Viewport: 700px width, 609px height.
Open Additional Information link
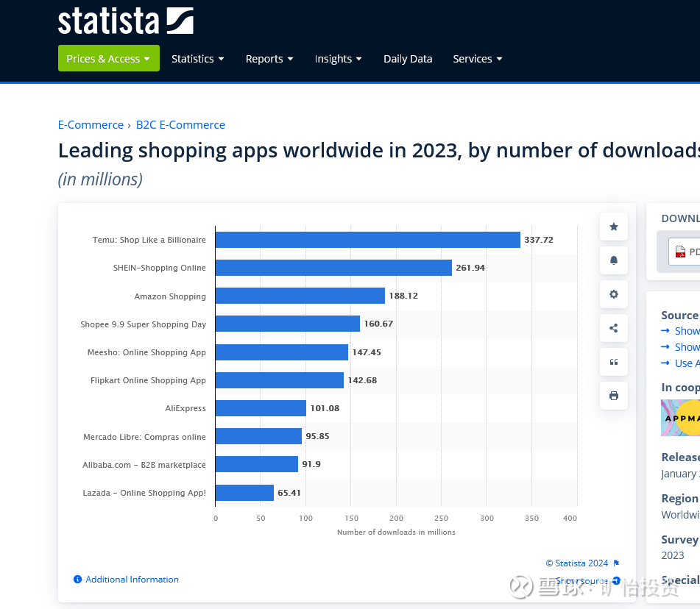click(x=132, y=579)
